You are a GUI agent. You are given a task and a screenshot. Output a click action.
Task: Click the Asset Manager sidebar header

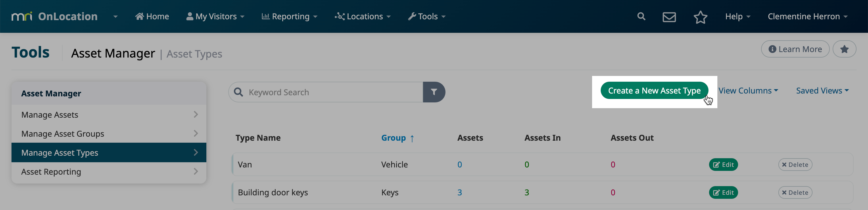pyautogui.click(x=109, y=93)
